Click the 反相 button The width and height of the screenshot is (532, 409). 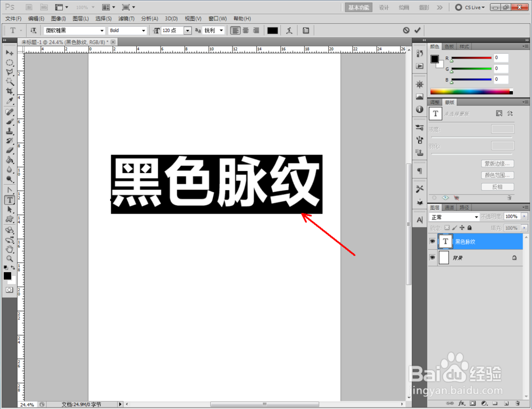click(x=497, y=187)
